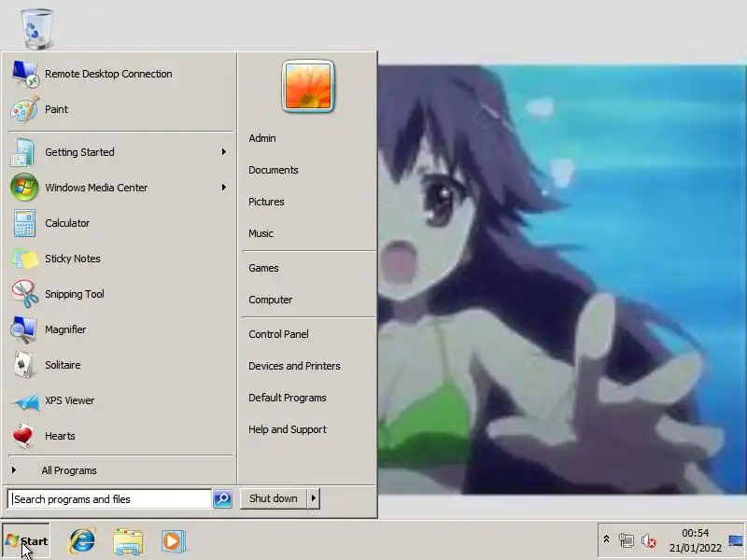
Task: Expand the All Programs arrow
Action: click(14, 470)
